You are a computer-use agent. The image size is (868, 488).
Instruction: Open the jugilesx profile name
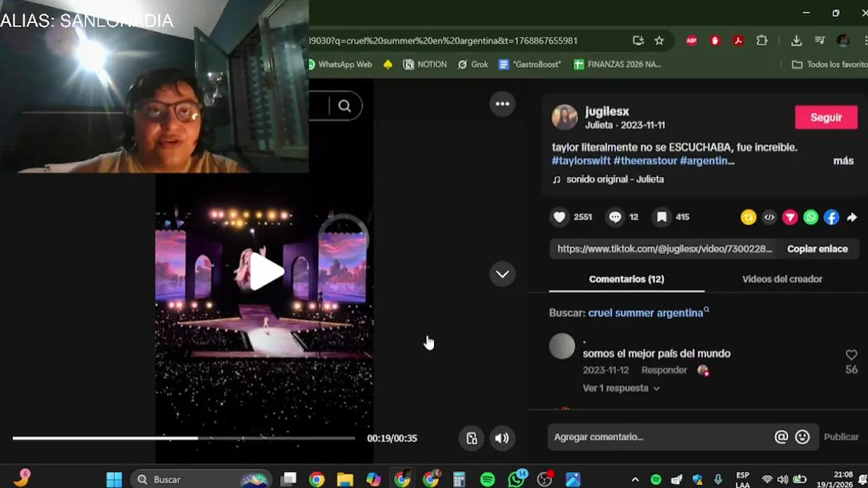click(607, 111)
